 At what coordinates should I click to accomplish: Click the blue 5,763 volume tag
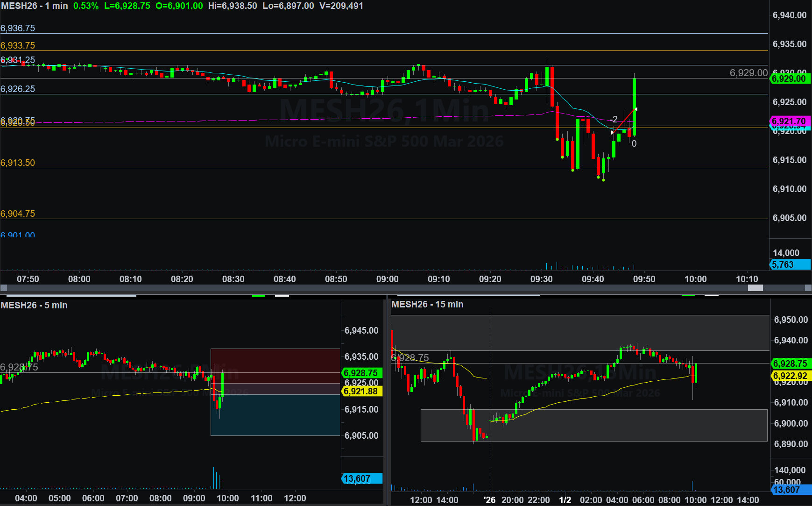pos(789,264)
